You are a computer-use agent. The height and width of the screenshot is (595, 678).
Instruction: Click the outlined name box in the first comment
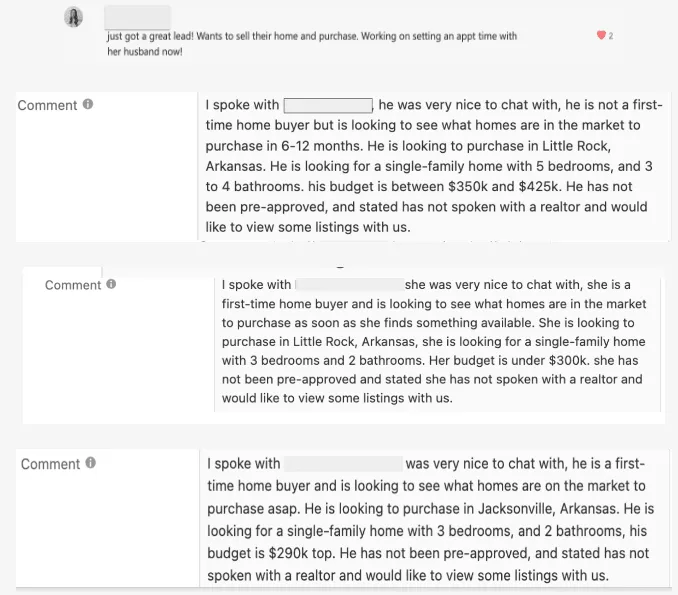coord(328,106)
